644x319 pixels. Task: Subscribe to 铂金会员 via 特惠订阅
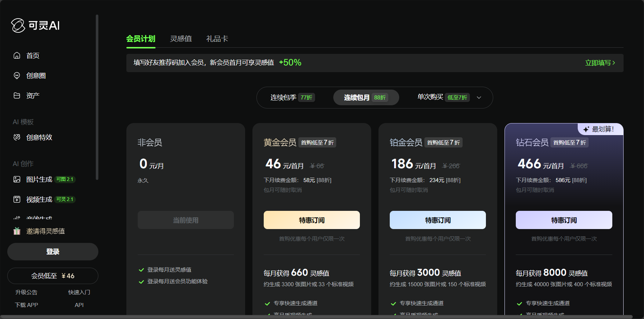point(438,220)
